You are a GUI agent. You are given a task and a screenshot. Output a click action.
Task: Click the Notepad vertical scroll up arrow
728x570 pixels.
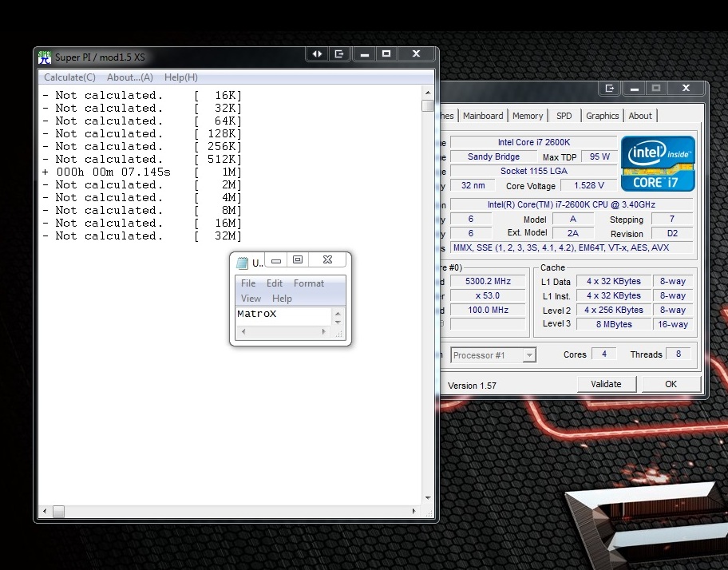(x=338, y=314)
